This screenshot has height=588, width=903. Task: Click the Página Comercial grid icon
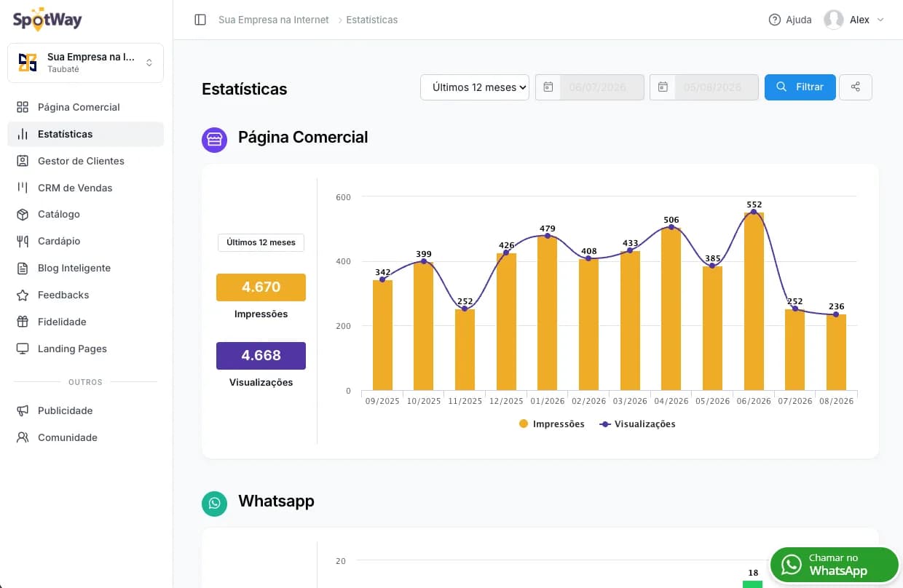click(x=23, y=107)
